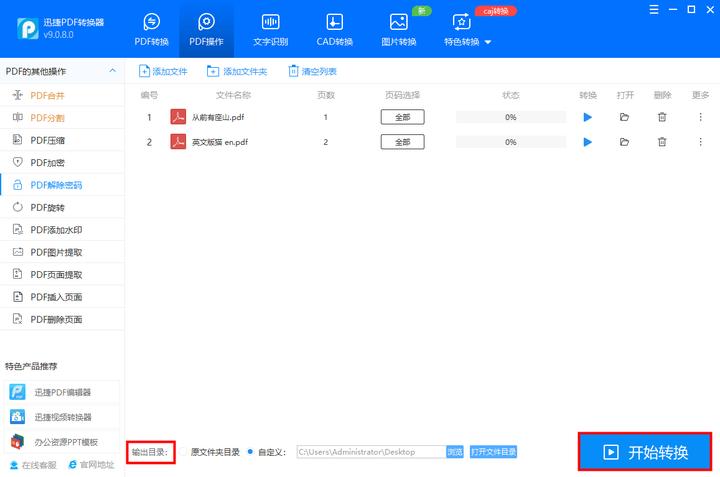Click the 清空列表 button
Screen dimensions: 720x477
312,71
